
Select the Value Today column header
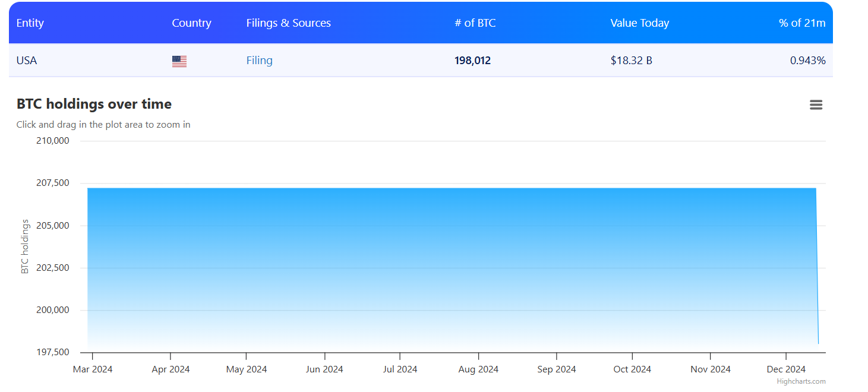point(640,23)
